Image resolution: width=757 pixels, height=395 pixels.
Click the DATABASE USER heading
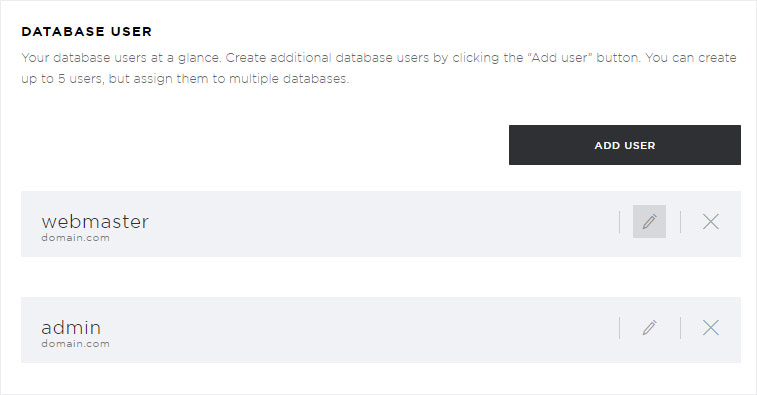coord(86,31)
